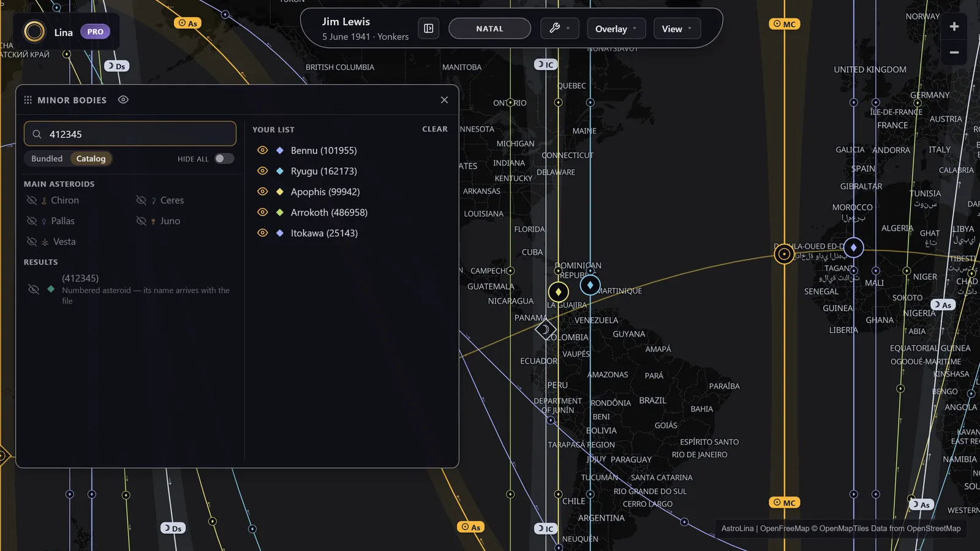The height and width of the screenshot is (551, 980).
Task: Show Pallas with its crossed eye icon
Action: pyautogui.click(x=32, y=221)
